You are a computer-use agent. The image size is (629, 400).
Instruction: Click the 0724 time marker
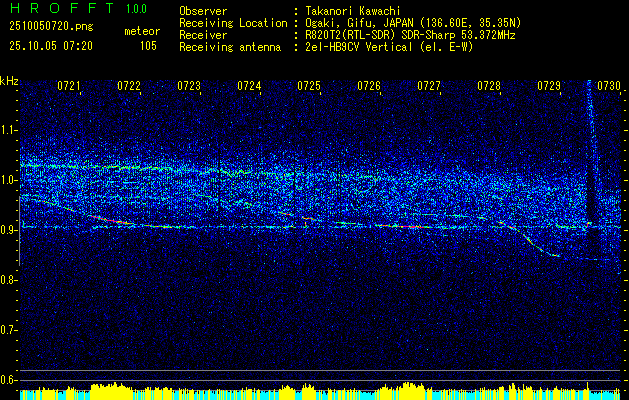point(249,86)
